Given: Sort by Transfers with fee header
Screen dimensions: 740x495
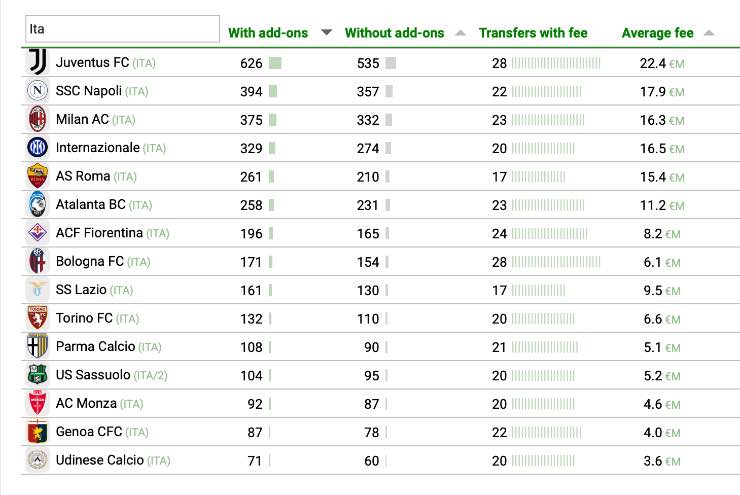Looking at the screenshot, I should [533, 33].
